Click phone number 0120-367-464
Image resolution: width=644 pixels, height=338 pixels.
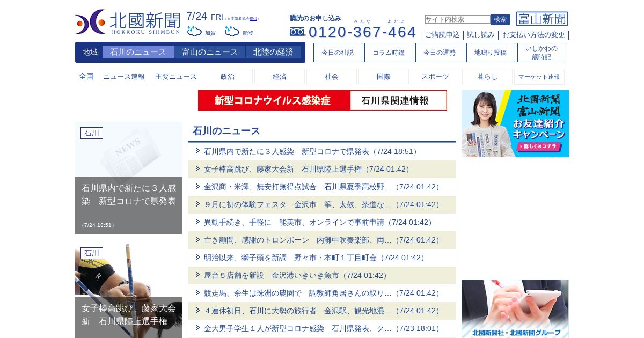pyautogui.click(x=362, y=32)
